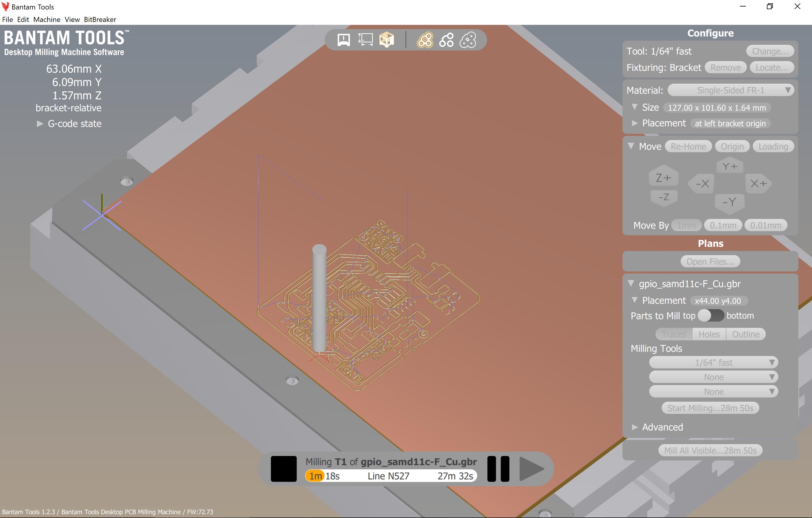This screenshot has height=518, width=812.
Task: Stop the milling job with black square
Action: click(x=284, y=469)
